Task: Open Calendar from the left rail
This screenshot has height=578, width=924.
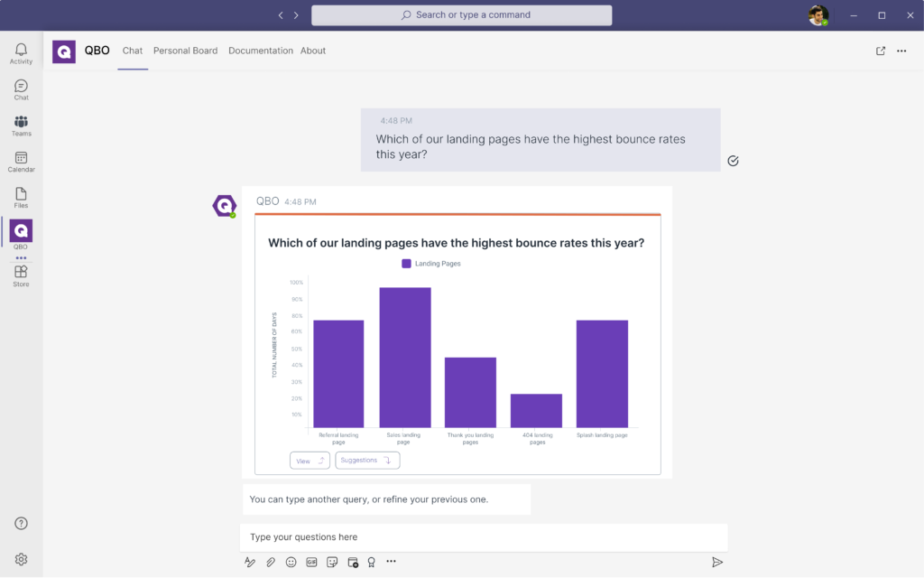Action: click(x=21, y=162)
